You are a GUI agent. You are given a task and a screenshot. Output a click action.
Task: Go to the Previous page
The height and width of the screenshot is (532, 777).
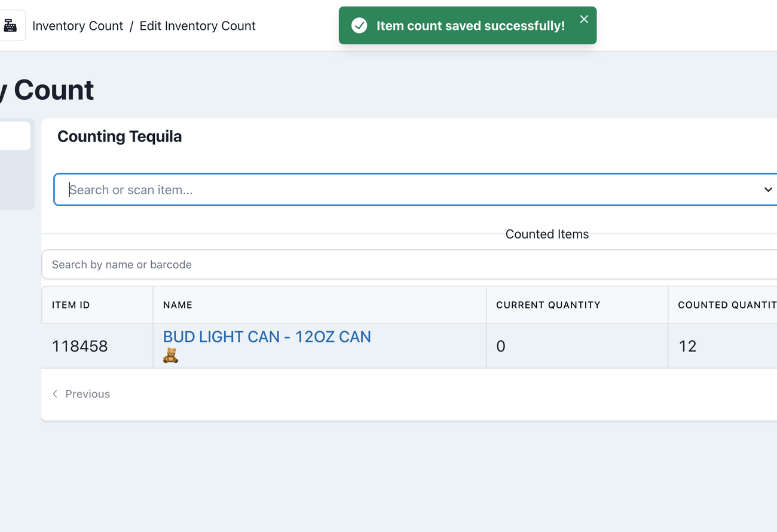(81, 394)
